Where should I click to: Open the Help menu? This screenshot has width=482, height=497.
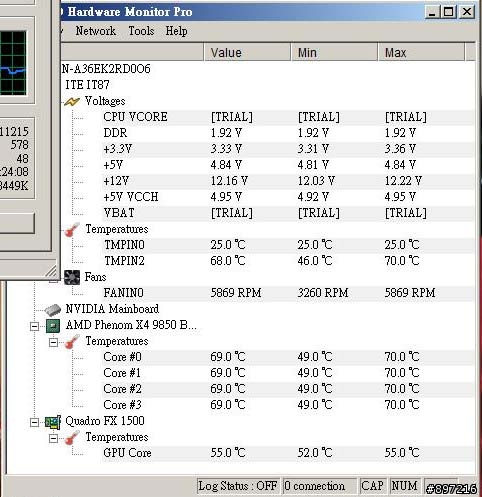click(x=176, y=31)
